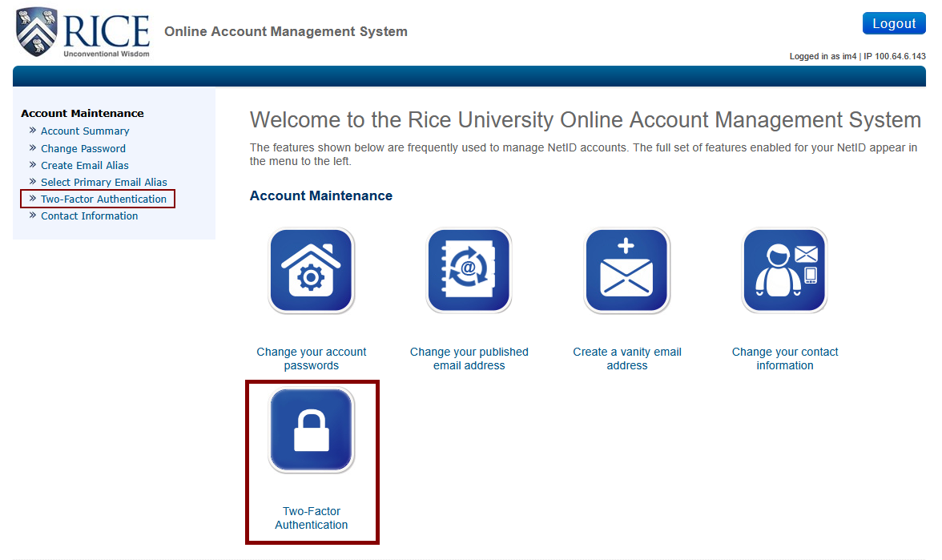Screen dimensions: 942x560
Task: Click the person contact information icon
Action: pyautogui.click(x=784, y=270)
